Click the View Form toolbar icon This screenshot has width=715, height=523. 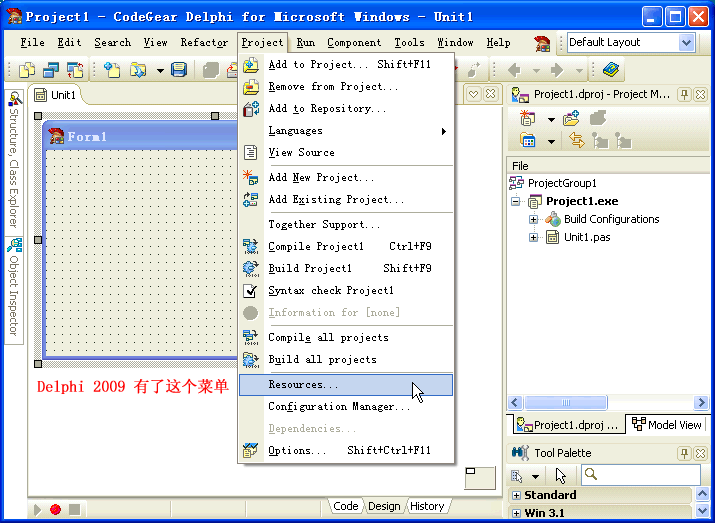pos(51,70)
